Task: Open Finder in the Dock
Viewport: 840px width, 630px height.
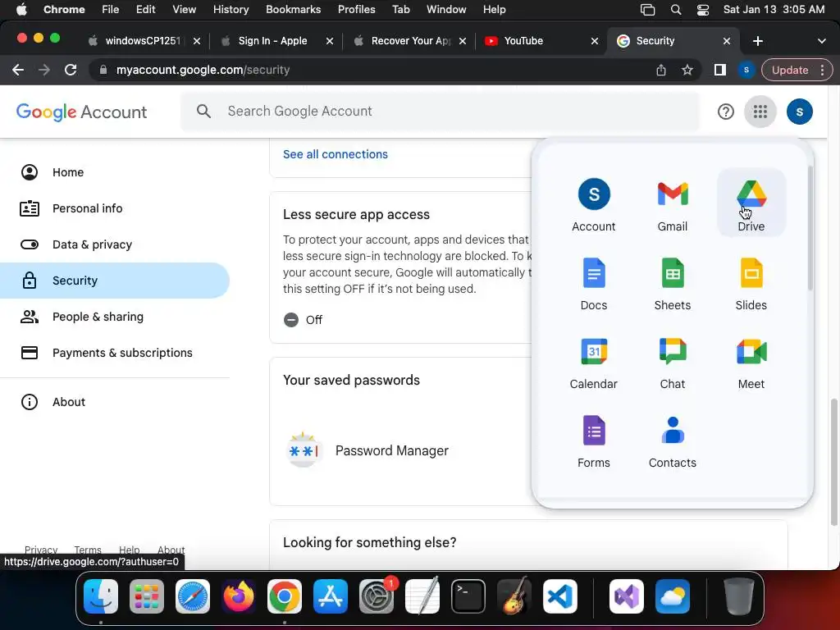Action: point(101,596)
